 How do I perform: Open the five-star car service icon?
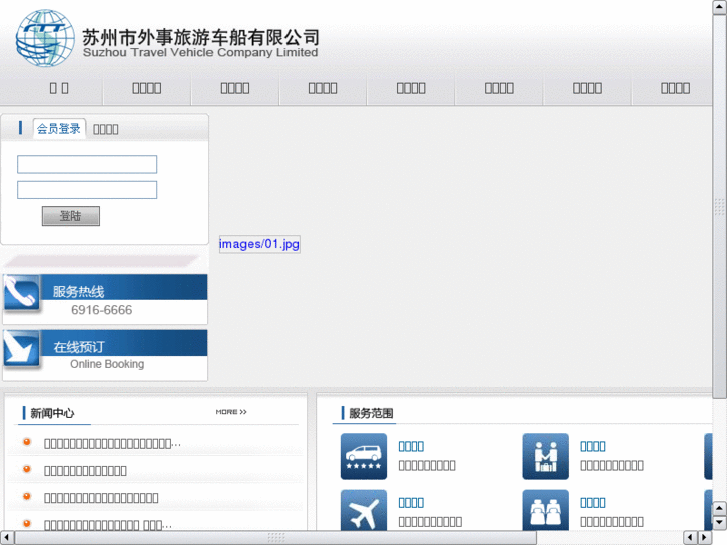(364, 456)
